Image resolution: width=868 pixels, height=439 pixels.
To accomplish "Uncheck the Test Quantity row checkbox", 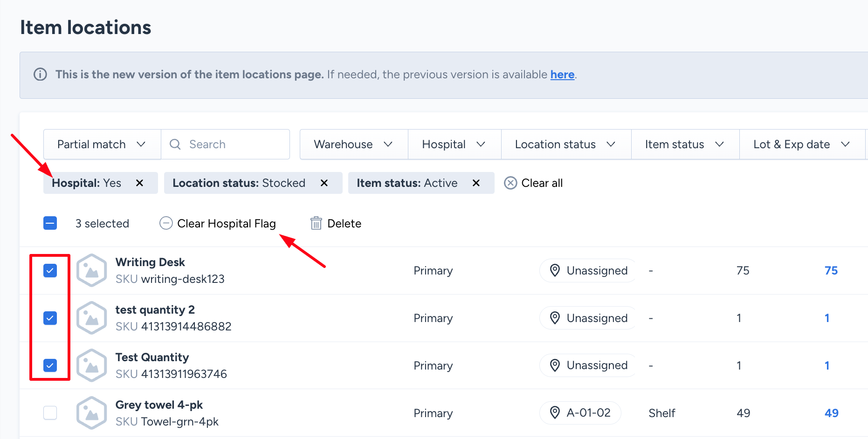I will 50,366.
